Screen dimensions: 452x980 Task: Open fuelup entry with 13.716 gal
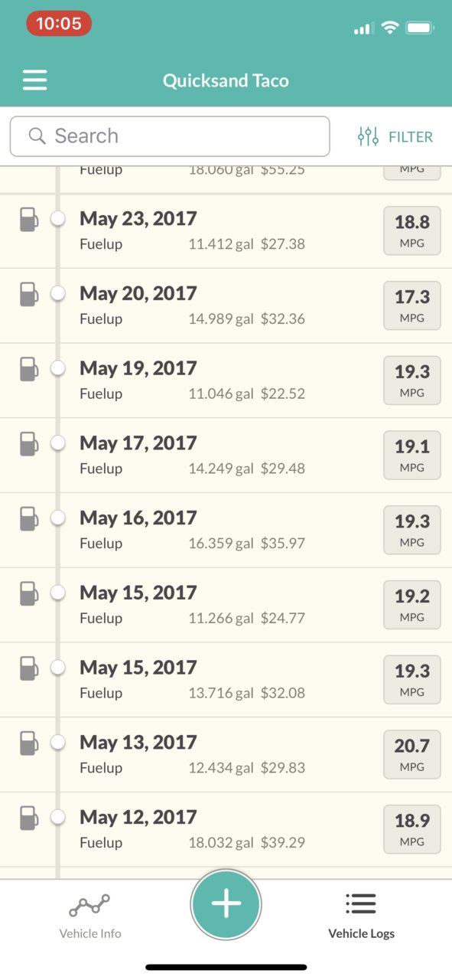pyautogui.click(x=226, y=680)
